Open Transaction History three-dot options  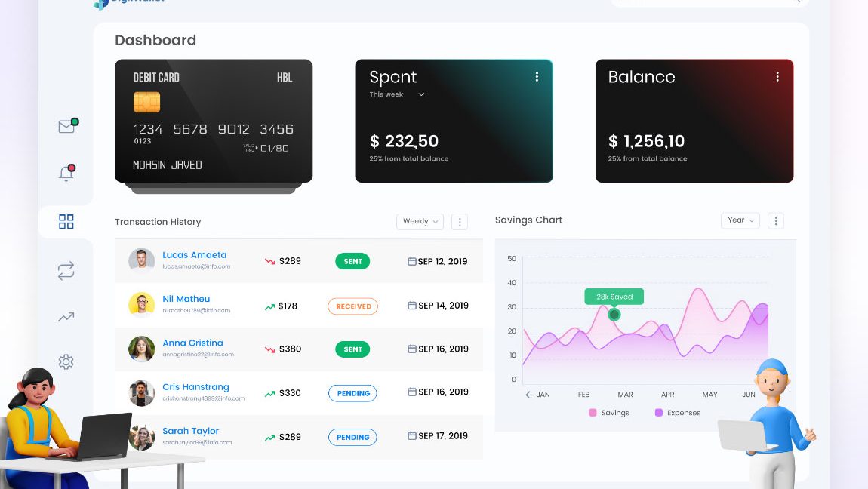click(460, 222)
